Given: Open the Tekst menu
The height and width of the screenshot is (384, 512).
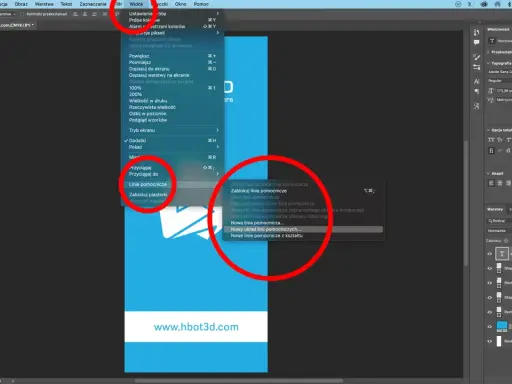Looking at the screenshot, I should coord(66,4).
